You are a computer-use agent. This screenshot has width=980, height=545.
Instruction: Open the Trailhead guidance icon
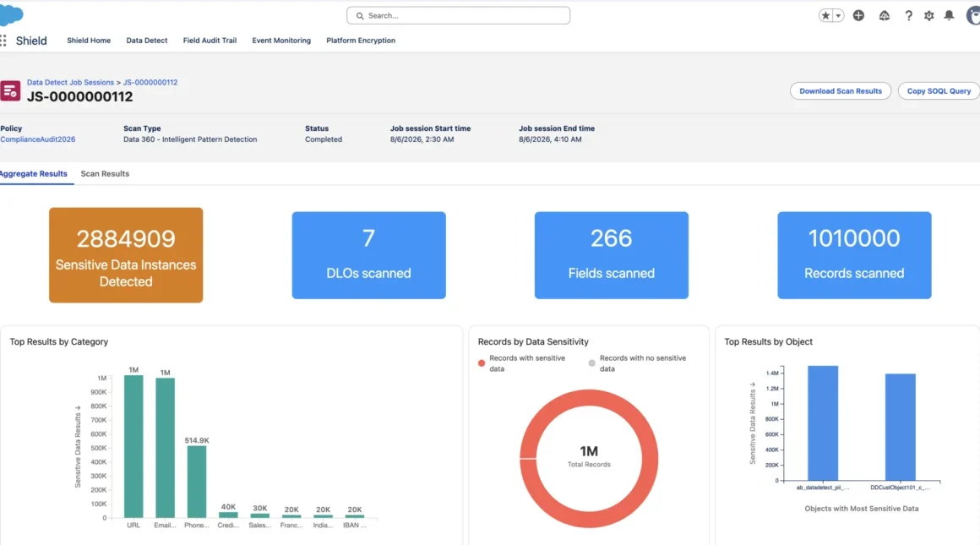(884, 15)
